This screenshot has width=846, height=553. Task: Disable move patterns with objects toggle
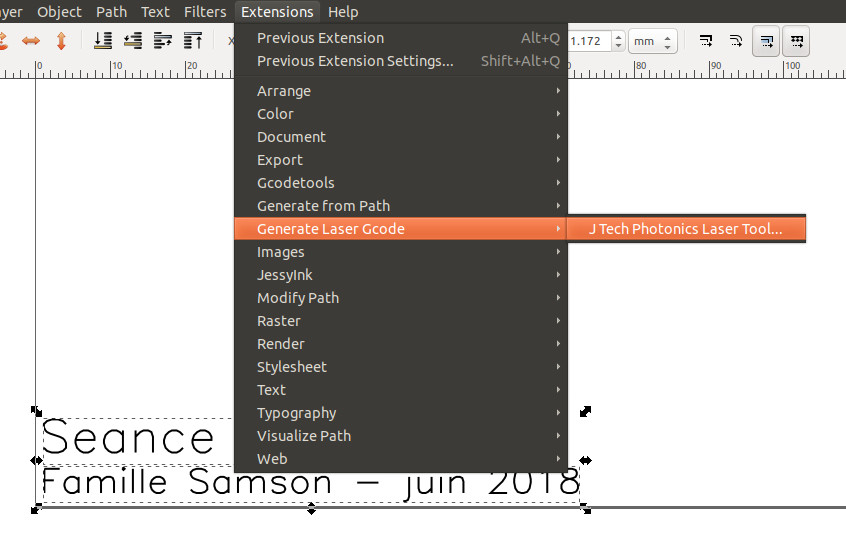coord(797,41)
